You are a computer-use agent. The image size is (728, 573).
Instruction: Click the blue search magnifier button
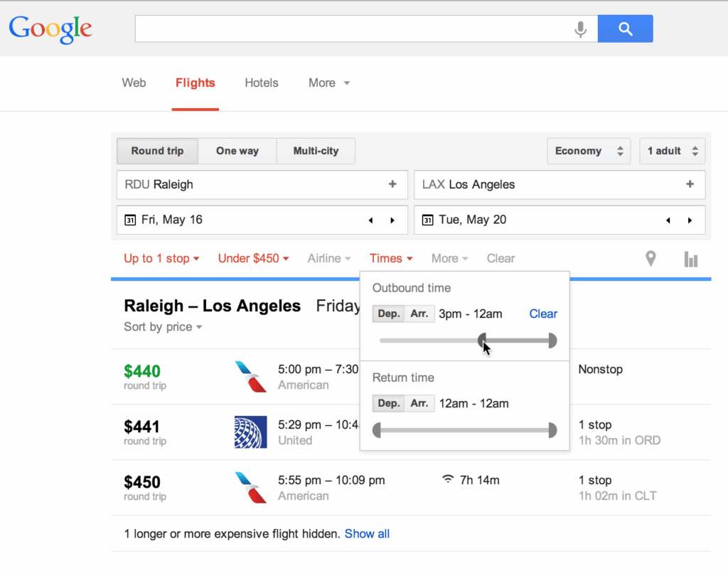[x=625, y=28]
